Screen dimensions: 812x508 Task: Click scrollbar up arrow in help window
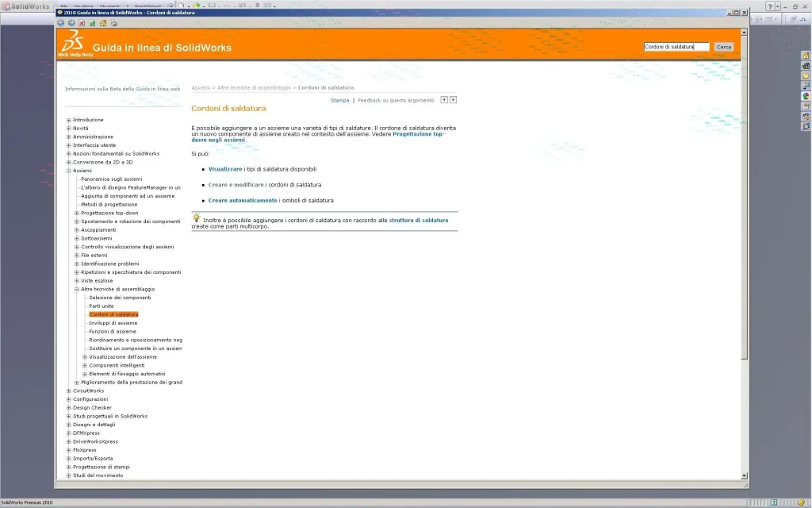(x=744, y=32)
